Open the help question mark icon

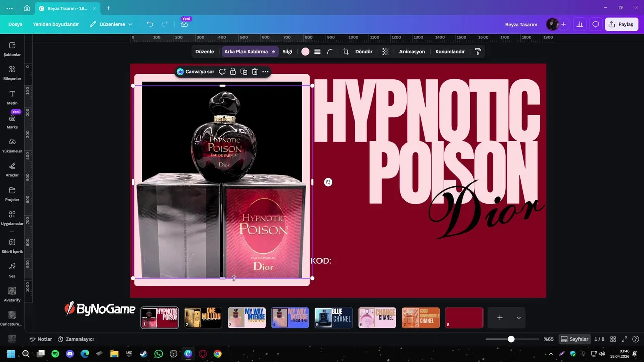coord(635,339)
